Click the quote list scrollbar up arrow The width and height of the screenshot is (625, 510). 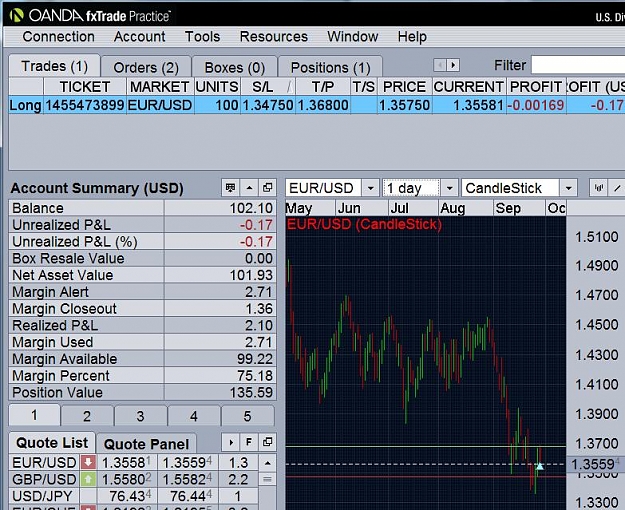click(x=267, y=463)
